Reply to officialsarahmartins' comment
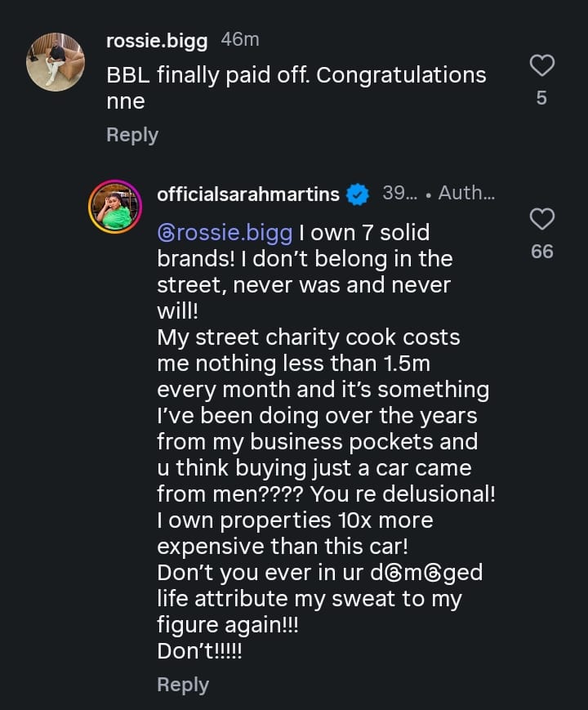This screenshot has height=710, width=588. 182,685
